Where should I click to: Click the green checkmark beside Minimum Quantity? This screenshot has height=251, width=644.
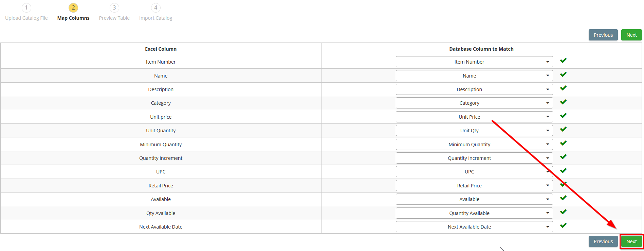(563, 143)
